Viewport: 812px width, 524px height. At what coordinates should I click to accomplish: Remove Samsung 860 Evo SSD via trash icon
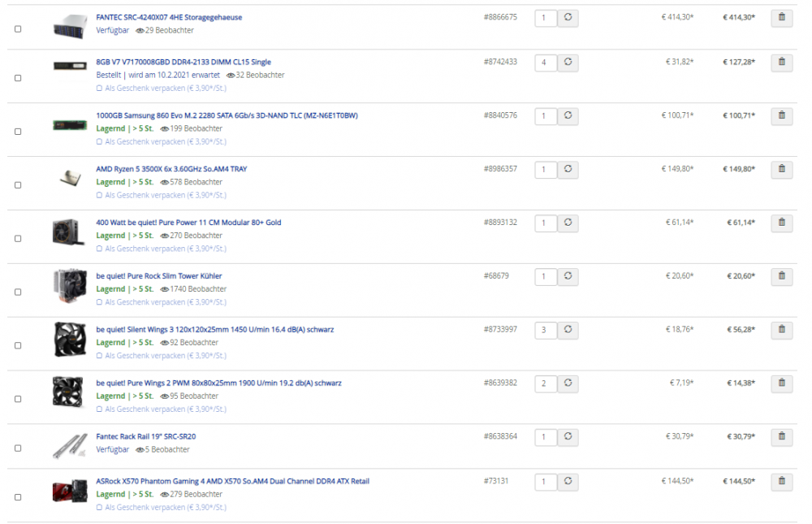[x=781, y=115]
